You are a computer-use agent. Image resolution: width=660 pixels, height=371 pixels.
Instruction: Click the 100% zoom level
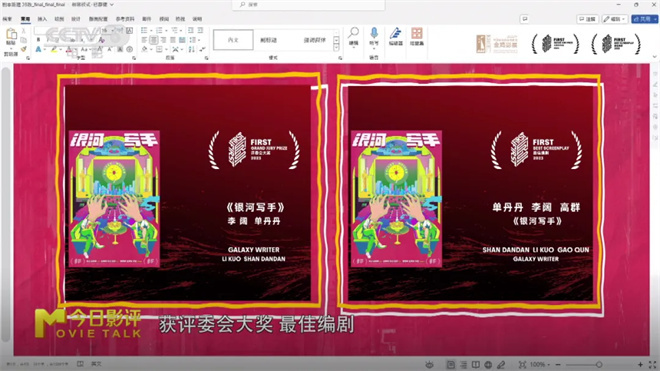pyautogui.click(x=539, y=364)
